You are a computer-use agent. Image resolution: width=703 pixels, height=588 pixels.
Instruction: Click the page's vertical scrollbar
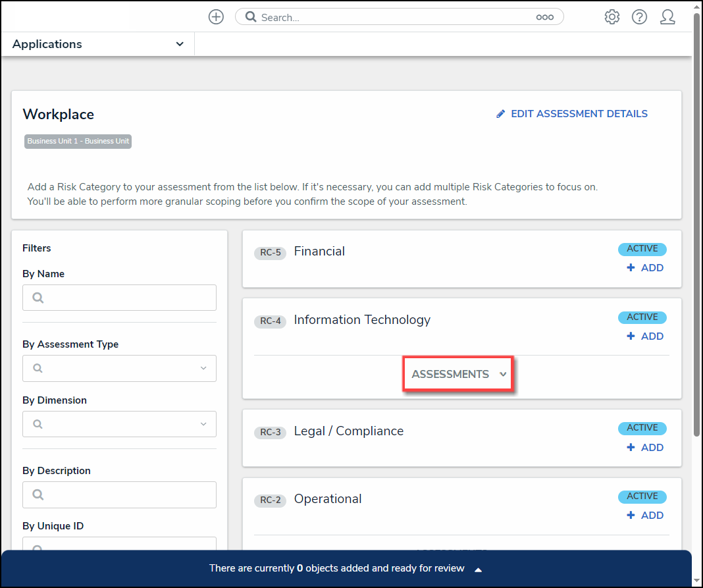click(697, 224)
